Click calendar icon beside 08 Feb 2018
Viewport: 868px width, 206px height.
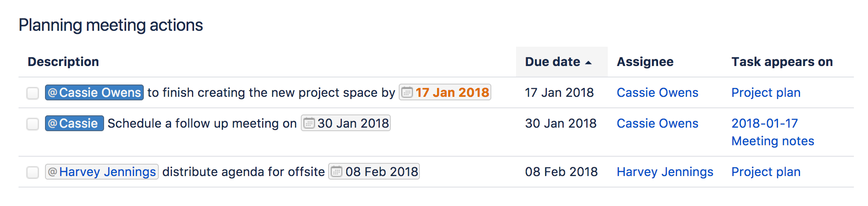[337, 172]
